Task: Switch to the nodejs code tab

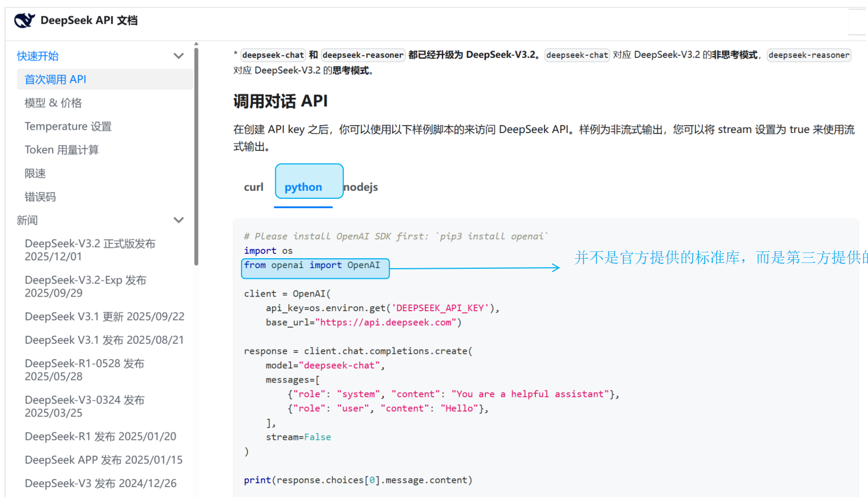Action: pos(361,187)
